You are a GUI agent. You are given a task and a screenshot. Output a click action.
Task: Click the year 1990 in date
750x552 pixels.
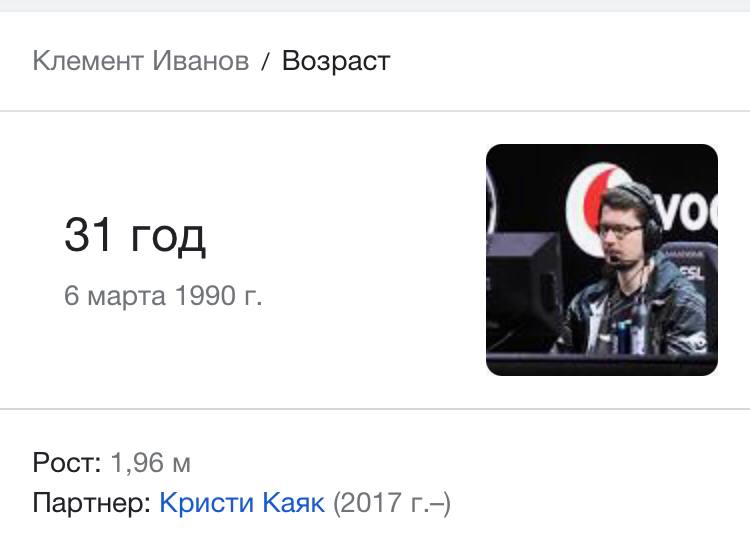[205, 296]
